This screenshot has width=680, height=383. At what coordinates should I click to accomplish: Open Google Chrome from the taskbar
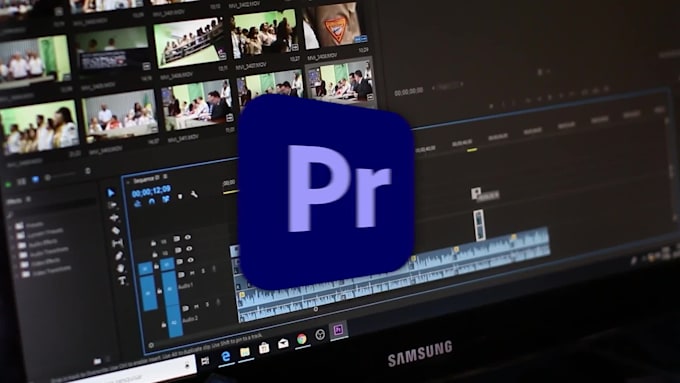(x=301, y=339)
